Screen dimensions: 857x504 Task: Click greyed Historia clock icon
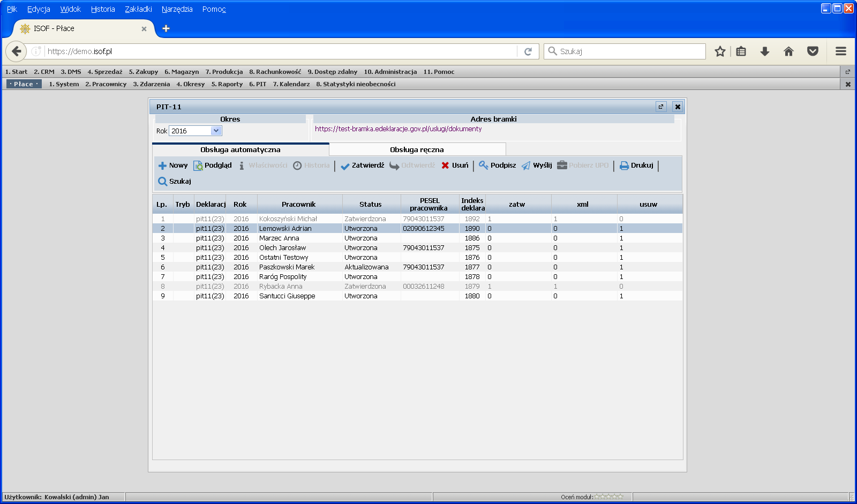tap(297, 166)
